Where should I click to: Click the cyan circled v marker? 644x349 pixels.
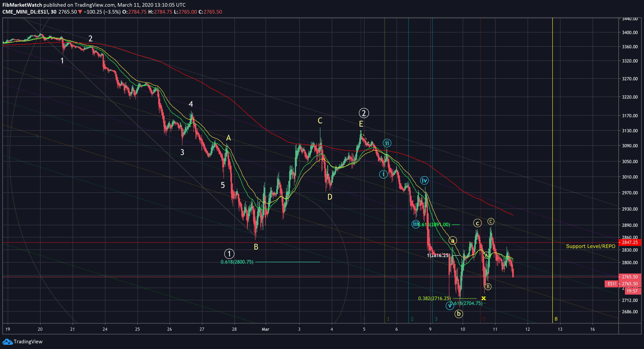pyautogui.click(x=450, y=305)
